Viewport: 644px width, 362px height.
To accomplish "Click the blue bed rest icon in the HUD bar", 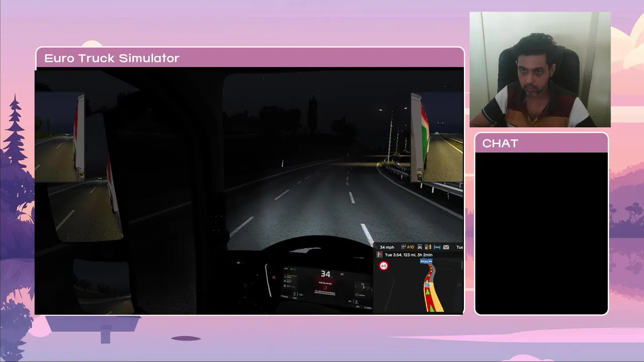I will click(437, 247).
